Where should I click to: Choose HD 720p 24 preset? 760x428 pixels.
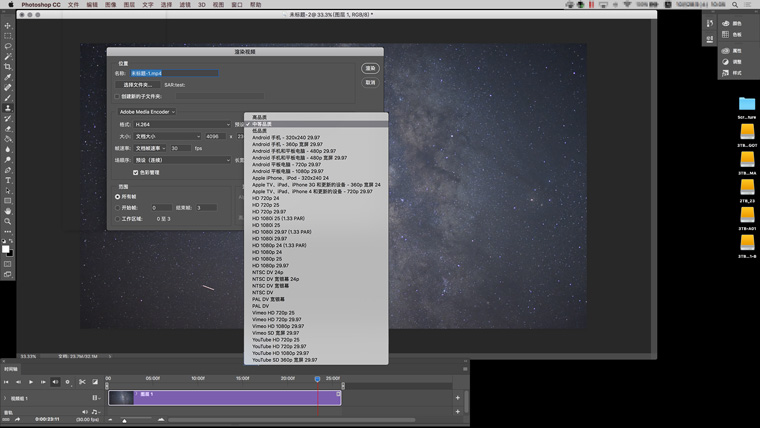[265, 198]
